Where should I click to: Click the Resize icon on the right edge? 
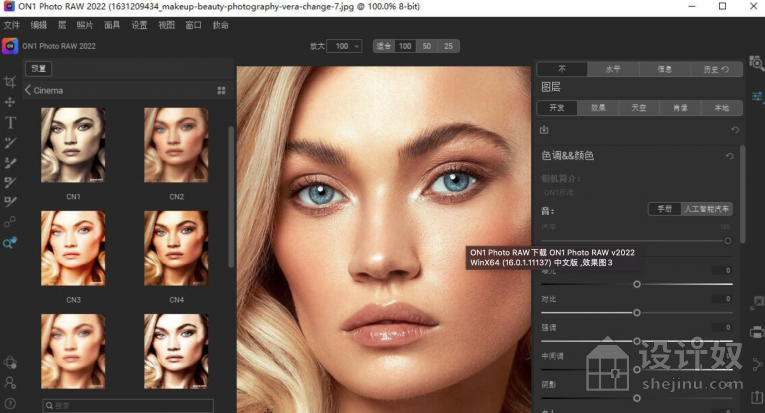pyautogui.click(x=757, y=303)
